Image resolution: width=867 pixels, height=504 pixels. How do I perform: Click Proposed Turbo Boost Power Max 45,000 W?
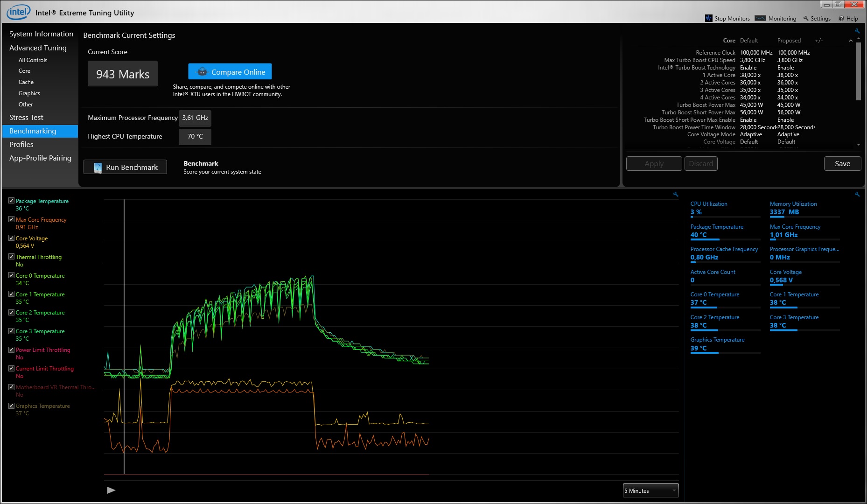point(789,105)
